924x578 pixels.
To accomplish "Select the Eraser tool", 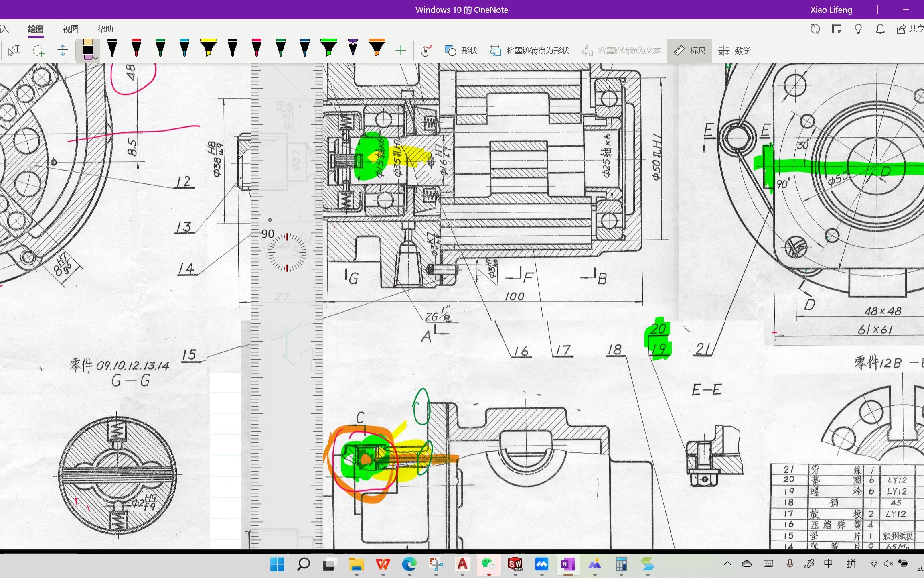I will click(x=88, y=50).
